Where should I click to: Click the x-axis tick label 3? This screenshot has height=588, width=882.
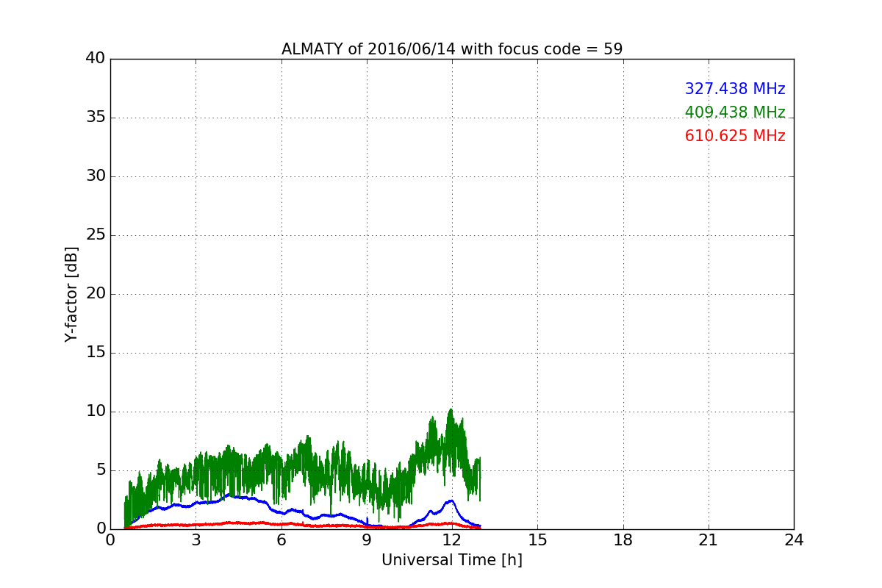coord(196,539)
